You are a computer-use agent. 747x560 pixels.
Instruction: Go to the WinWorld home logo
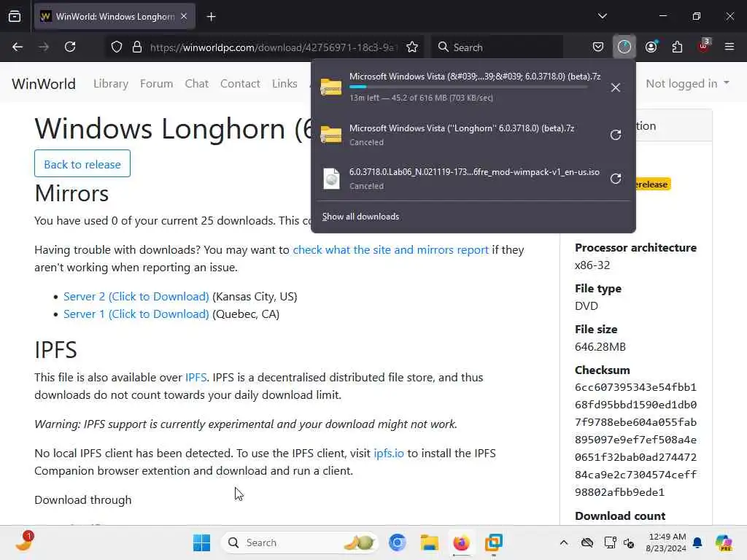44,84
